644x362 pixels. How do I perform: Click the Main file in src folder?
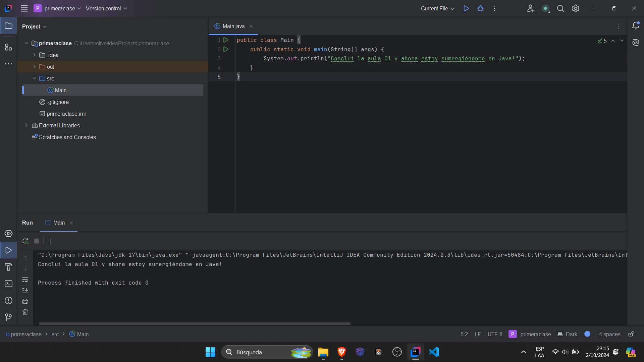pyautogui.click(x=60, y=90)
